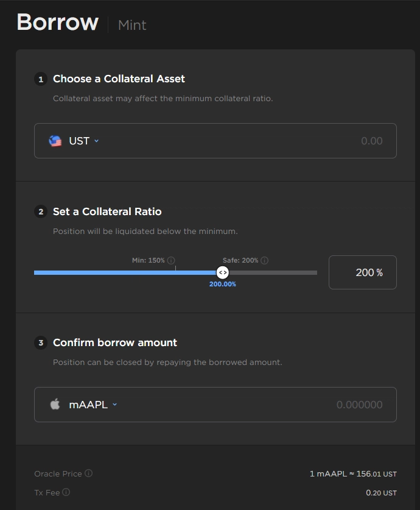Click the UST flag icon
420x510 pixels.
55,141
